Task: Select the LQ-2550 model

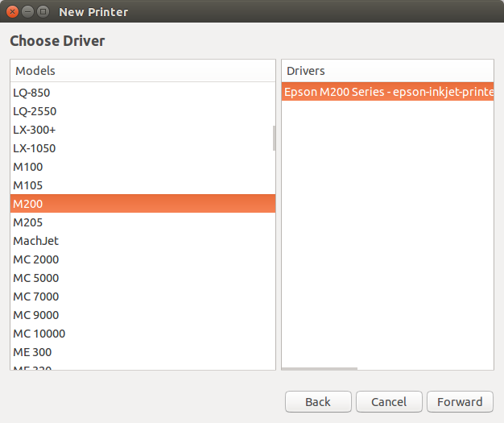Action: (x=143, y=111)
